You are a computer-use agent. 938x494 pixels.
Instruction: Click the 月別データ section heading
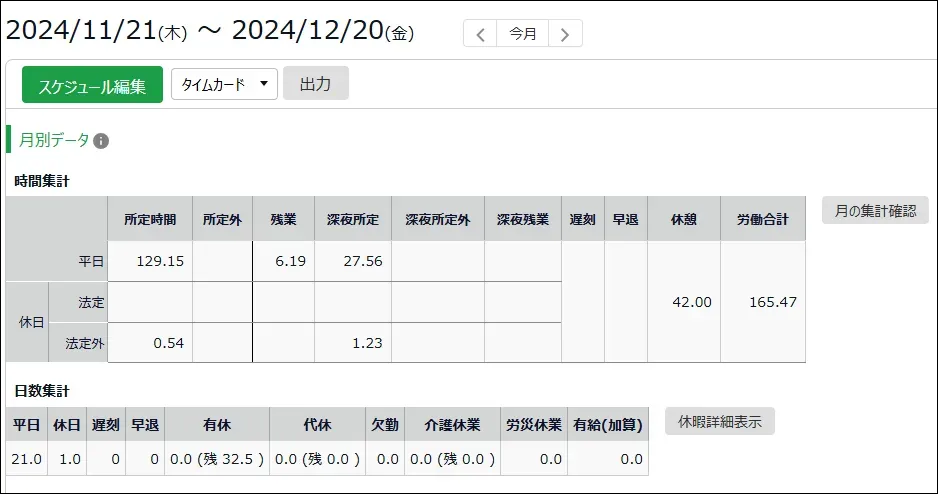pos(54,140)
